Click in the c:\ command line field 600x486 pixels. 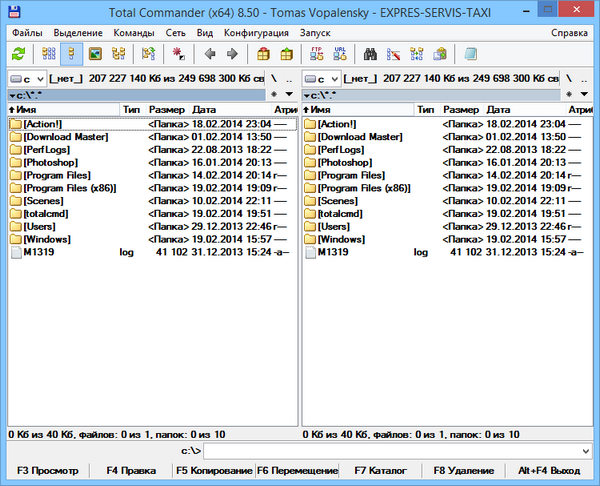390,452
